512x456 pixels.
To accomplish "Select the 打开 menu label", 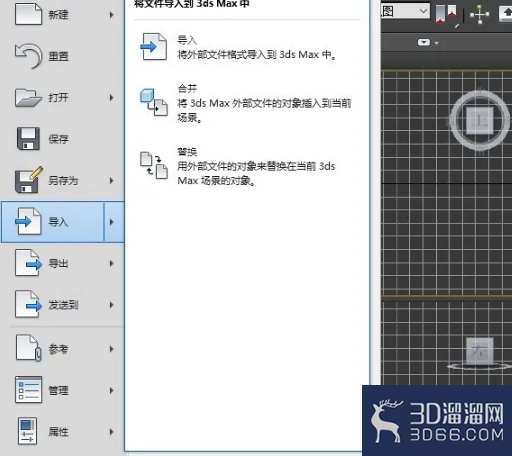I will (58, 97).
